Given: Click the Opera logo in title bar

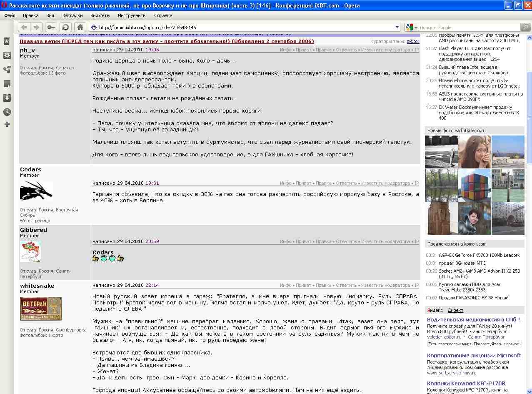Looking at the screenshot, I should [4, 6].
